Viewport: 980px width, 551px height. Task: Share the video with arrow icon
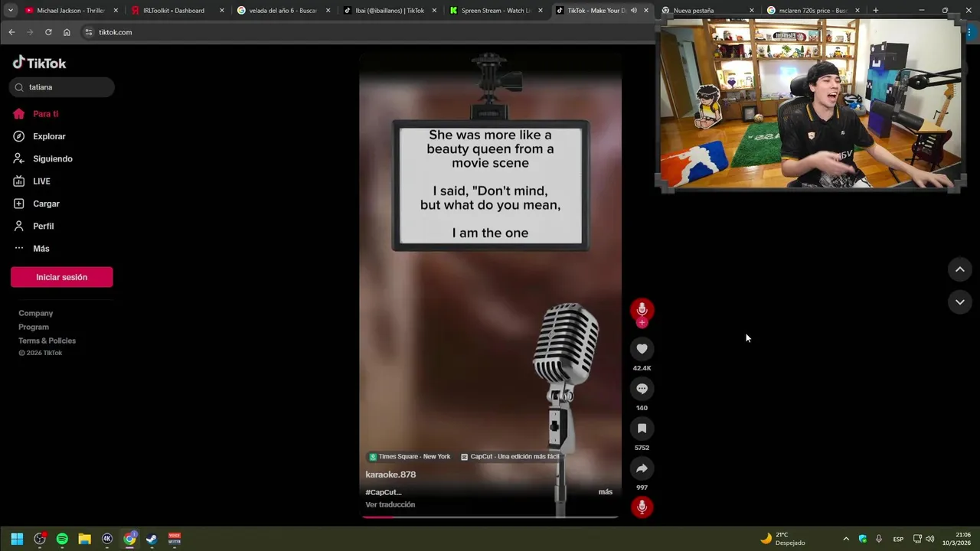pyautogui.click(x=642, y=468)
